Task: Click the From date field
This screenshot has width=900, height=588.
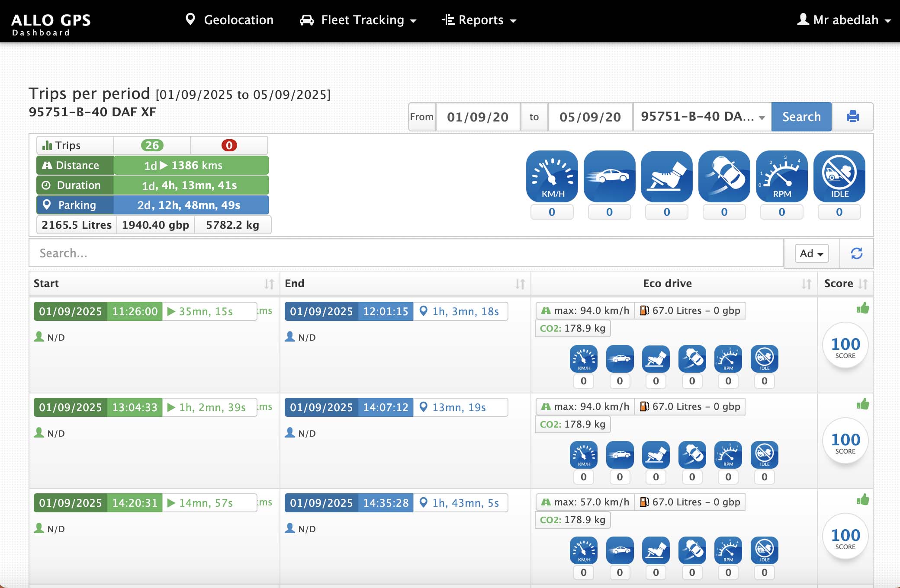Action: tap(477, 117)
